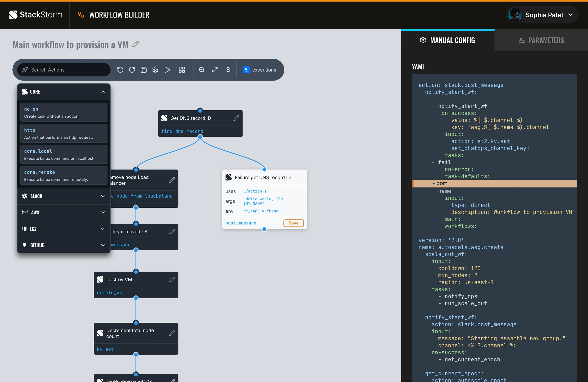This screenshot has height=382, width=588.
Task: Click bottom connector of Failure get DNS node
Action: [x=264, y=229]
